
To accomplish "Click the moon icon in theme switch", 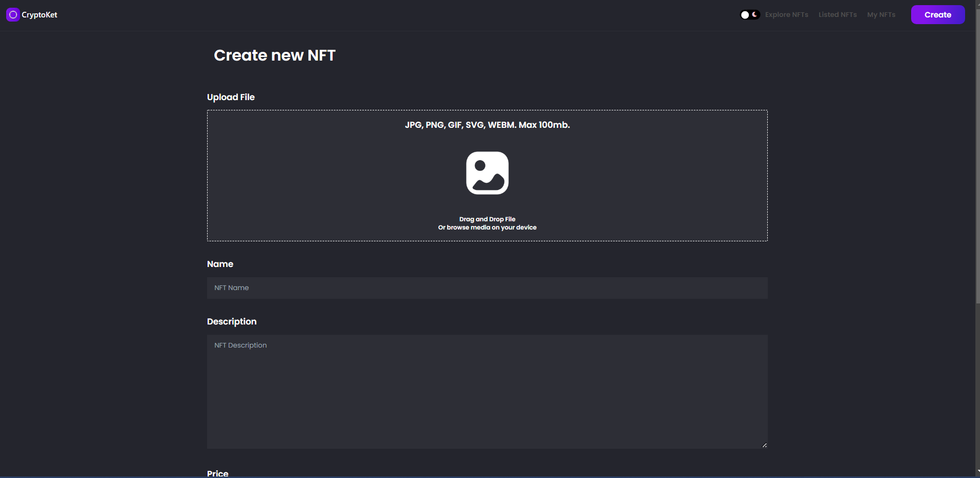I will 755,14.
